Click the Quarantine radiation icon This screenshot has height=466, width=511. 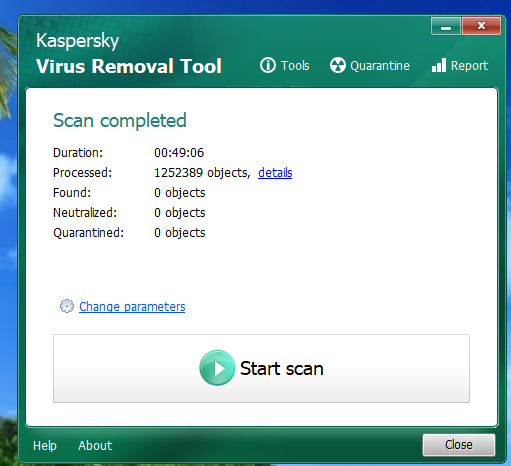338,65
